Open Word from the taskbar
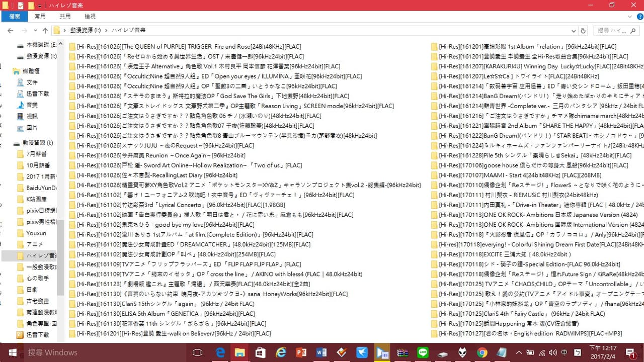The width and height of the screenshot is (644, 362). coord(321,352)
